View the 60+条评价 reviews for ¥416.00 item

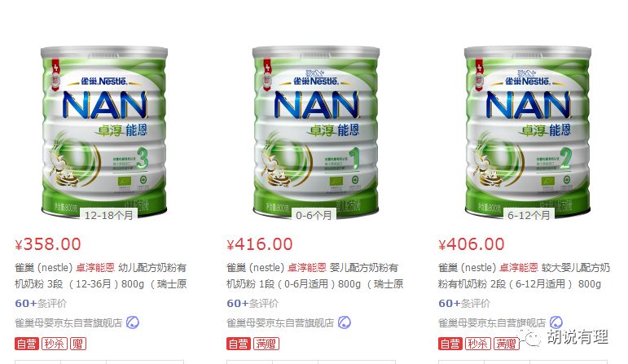pyautogui.click(x=253, y=303)
